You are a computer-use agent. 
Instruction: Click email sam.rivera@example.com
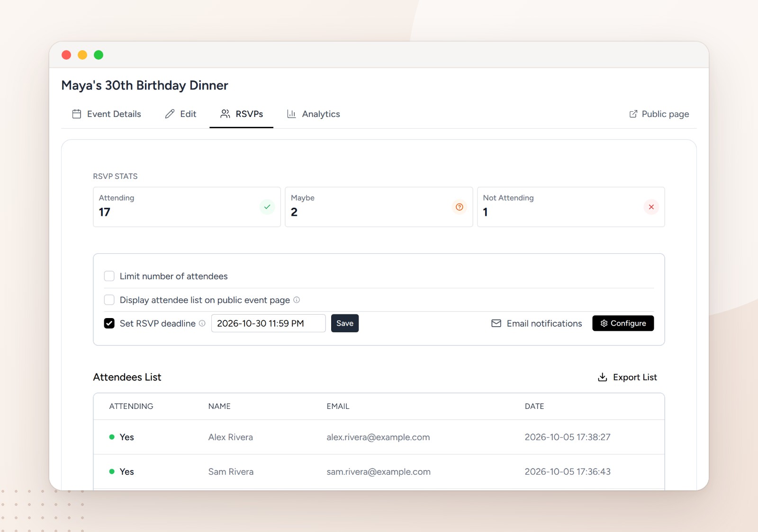click(379, 471)
